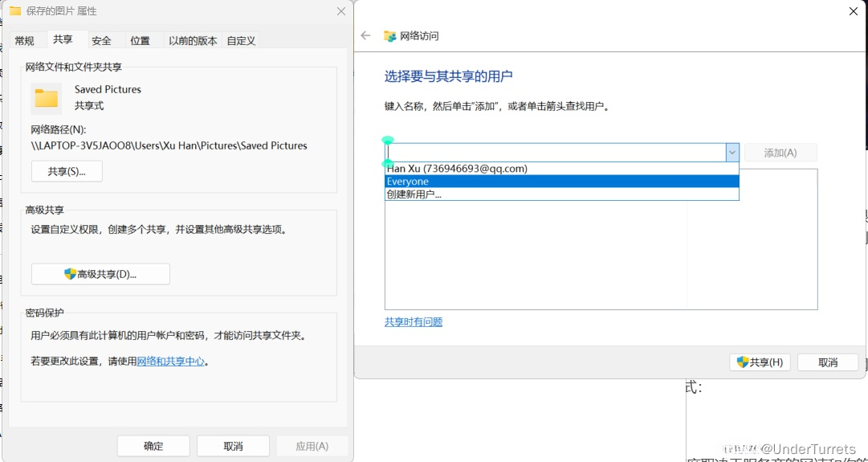Click the folder icon in properties title bar
868x462 pixels.
click(x=15, y=11)
